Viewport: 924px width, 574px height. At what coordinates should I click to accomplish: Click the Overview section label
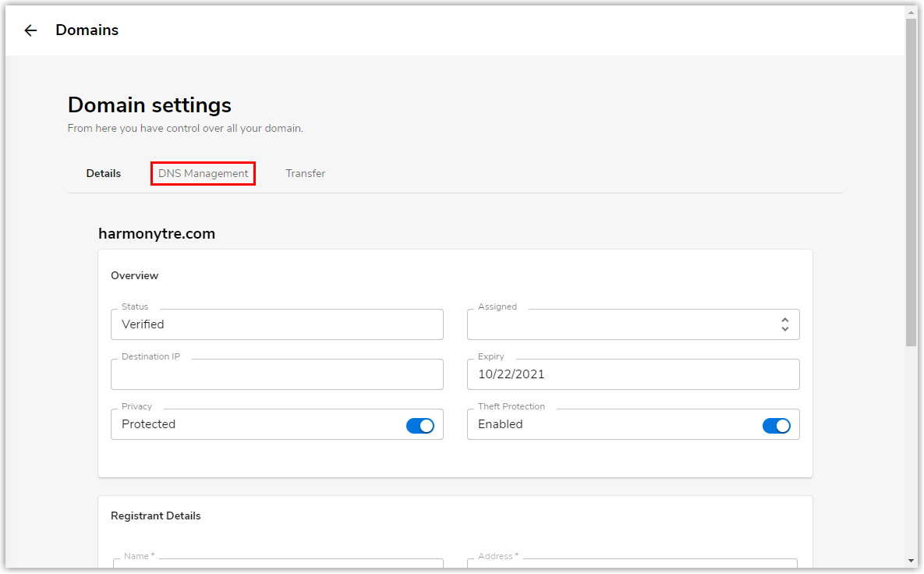click(134, 275)
